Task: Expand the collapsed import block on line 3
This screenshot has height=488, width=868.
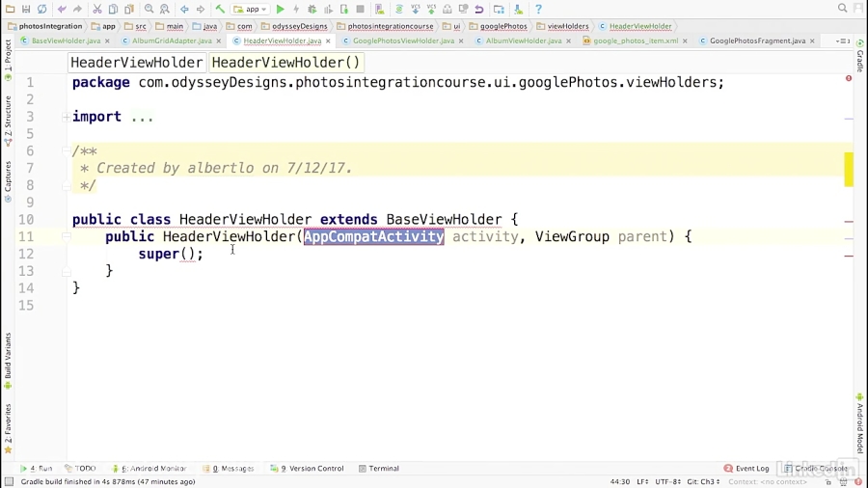Action: [x=66, y=117]
